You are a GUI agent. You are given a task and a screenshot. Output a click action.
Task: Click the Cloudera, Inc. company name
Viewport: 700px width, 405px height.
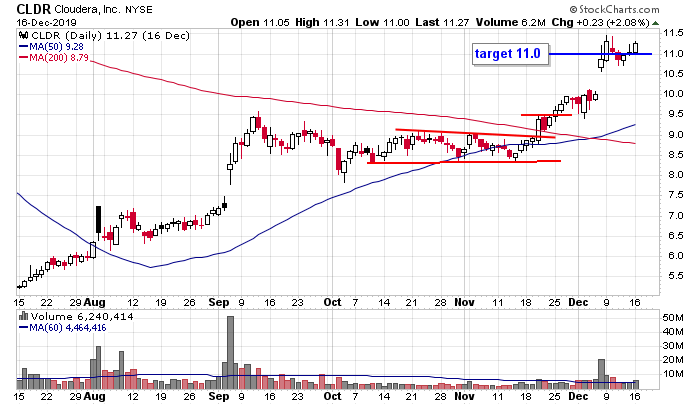click(x=88, y=9)
